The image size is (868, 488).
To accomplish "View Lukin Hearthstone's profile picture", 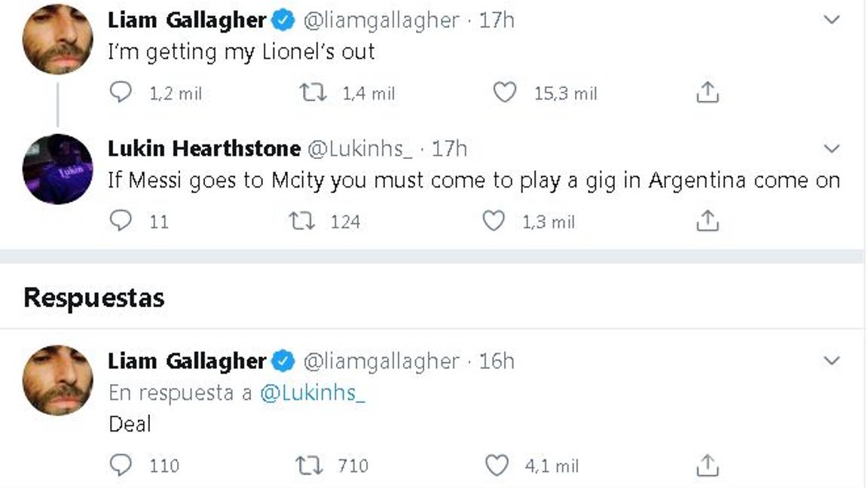I will click(57, 169).
